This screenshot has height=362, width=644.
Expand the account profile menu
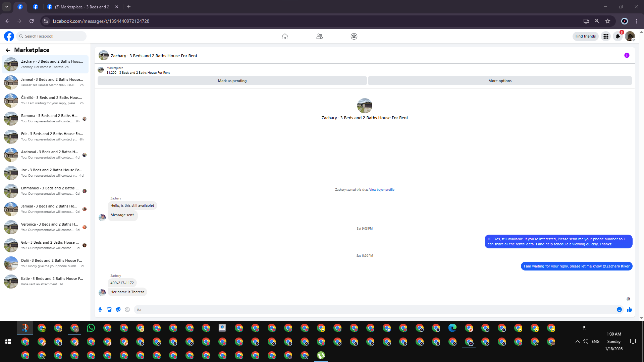(630, 36)
